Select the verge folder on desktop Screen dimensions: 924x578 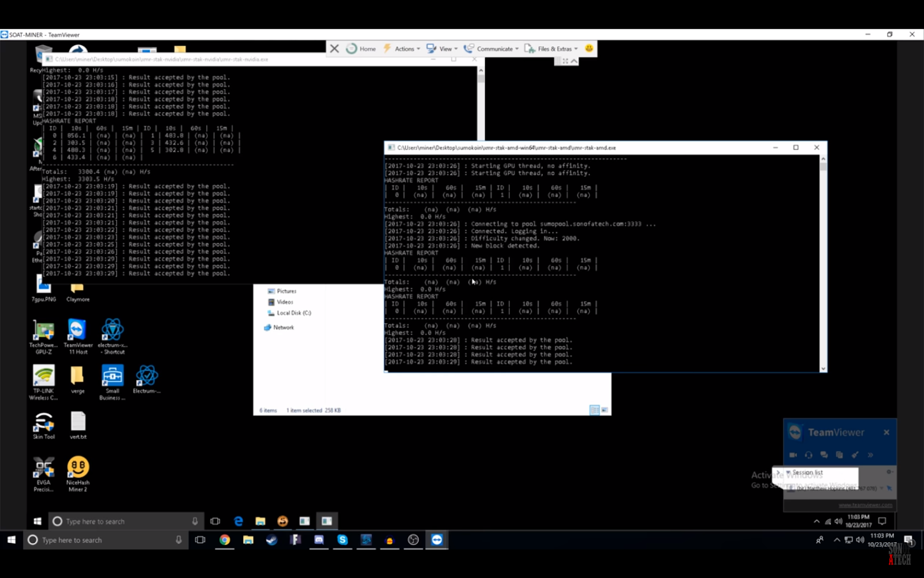[77, 379]
